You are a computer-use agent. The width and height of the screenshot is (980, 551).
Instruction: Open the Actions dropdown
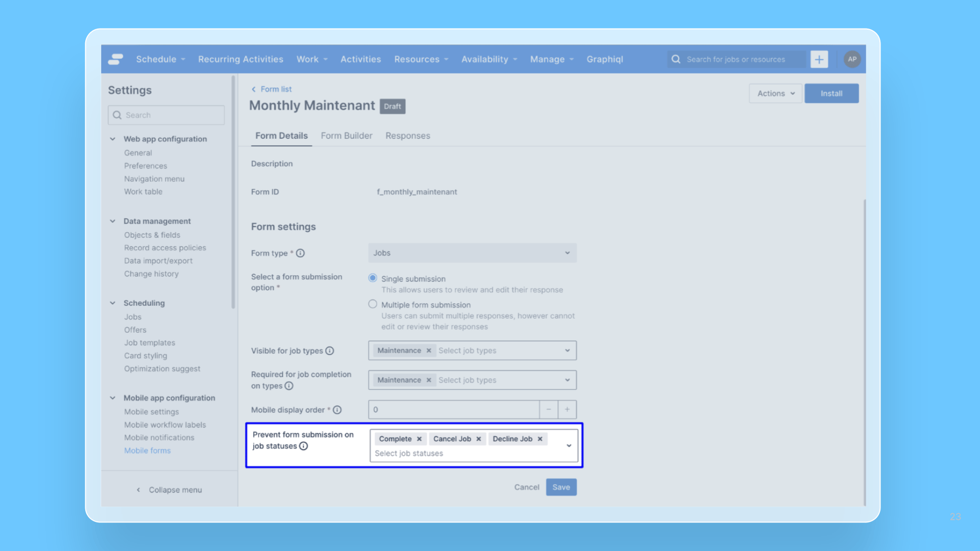[775, 93]
